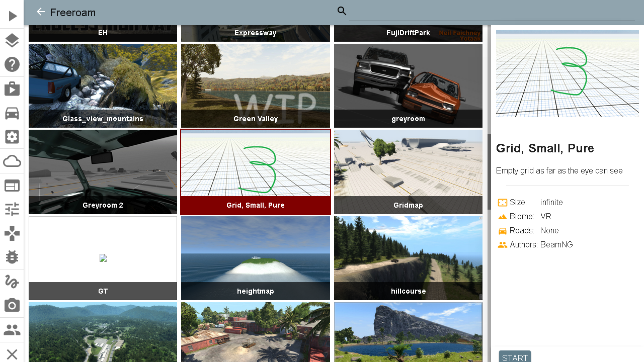Open the vehicle parts gear icon
The image size is (644, 362).
[12, 137]
